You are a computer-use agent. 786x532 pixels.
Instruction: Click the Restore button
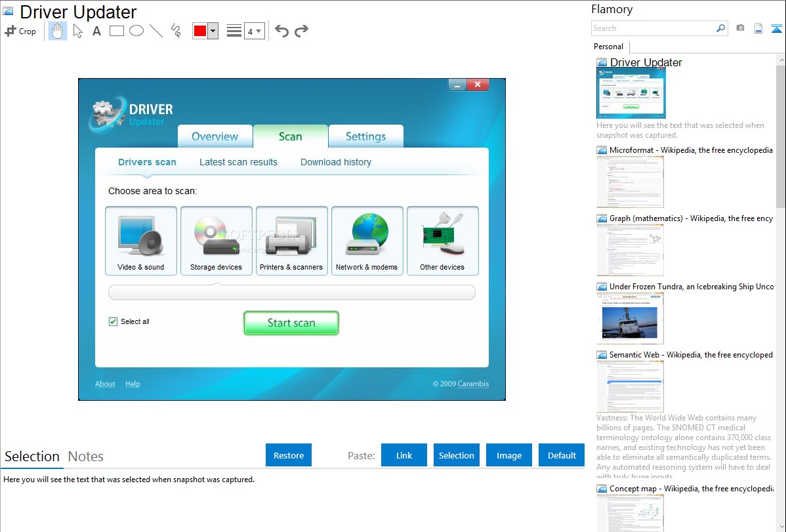click(x=289, y=455)
